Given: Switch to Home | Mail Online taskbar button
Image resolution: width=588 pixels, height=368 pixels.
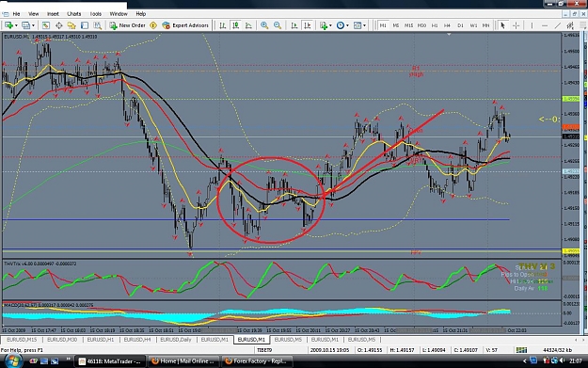Looking at the screenshot, I should click(x=183, y=361).
